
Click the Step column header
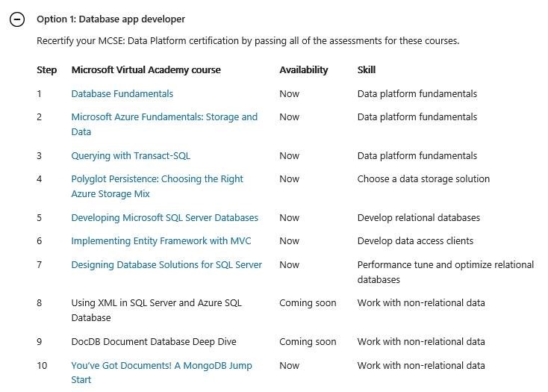point(46,70)
